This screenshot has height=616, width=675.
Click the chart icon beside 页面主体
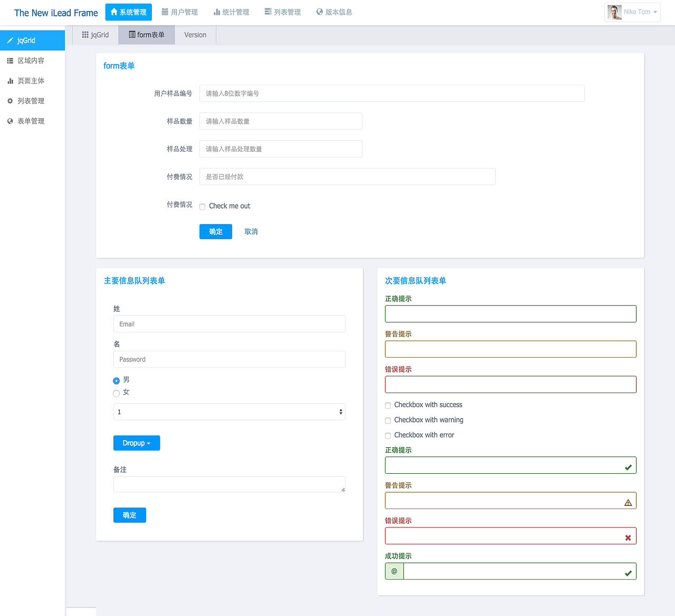tap(10, 81)
